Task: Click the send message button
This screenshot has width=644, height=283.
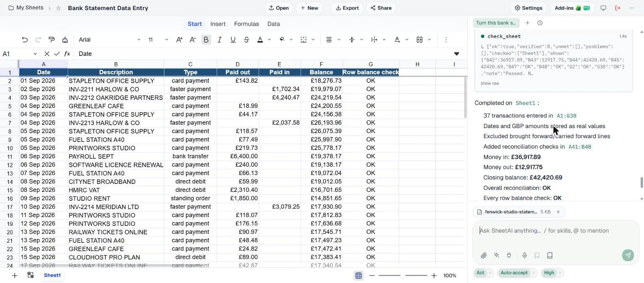Action: [628, 255]
